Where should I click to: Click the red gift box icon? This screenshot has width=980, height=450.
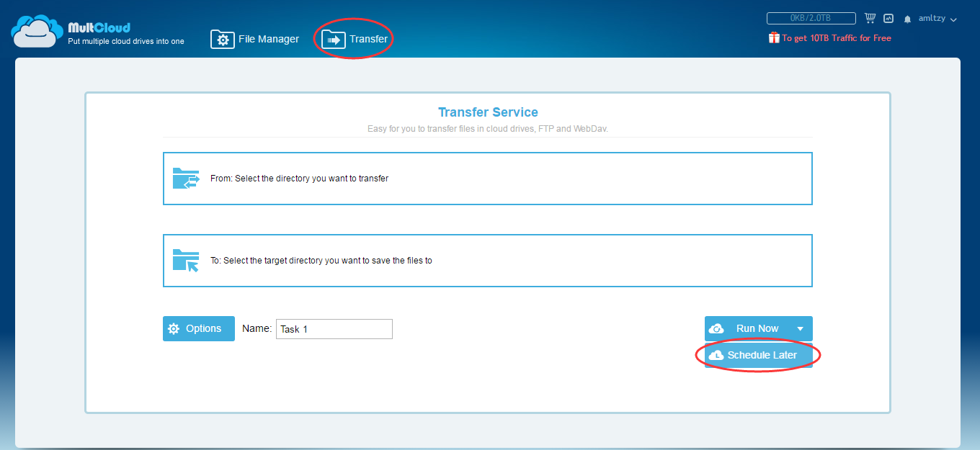pos(774,37)
